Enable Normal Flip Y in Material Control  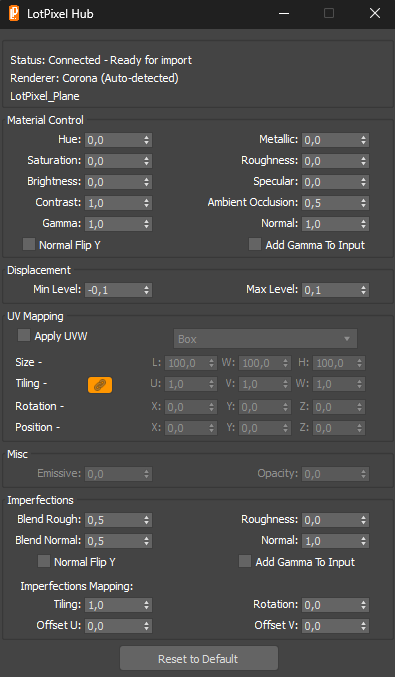(29, 244)
